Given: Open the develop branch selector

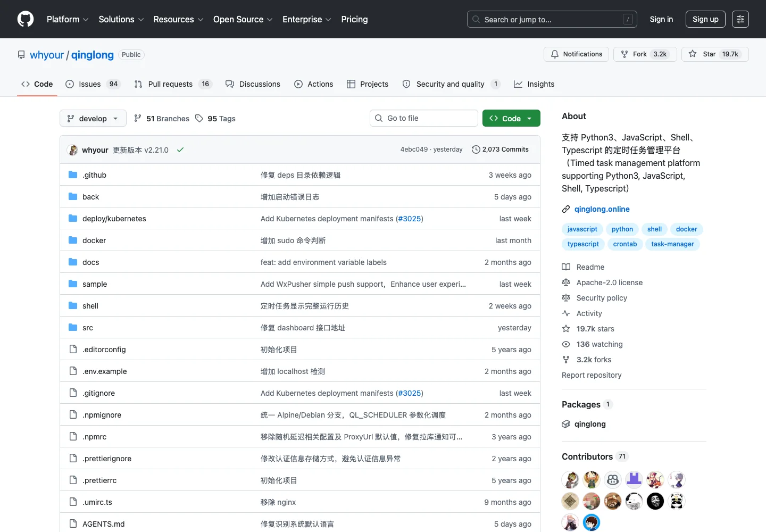Looking at the screenshot, I should tap(93, 118).
